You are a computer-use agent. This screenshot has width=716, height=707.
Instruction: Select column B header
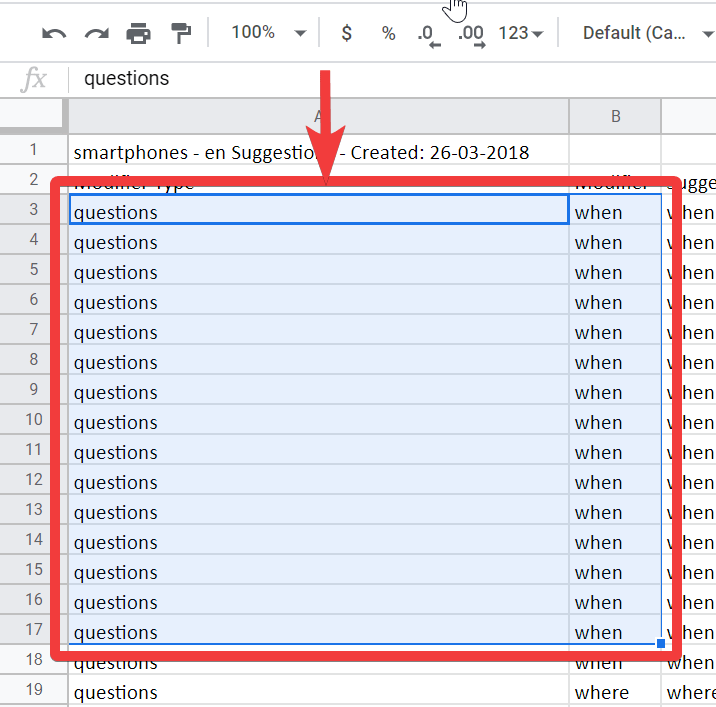pyautogui.click(x=615, y=116)
